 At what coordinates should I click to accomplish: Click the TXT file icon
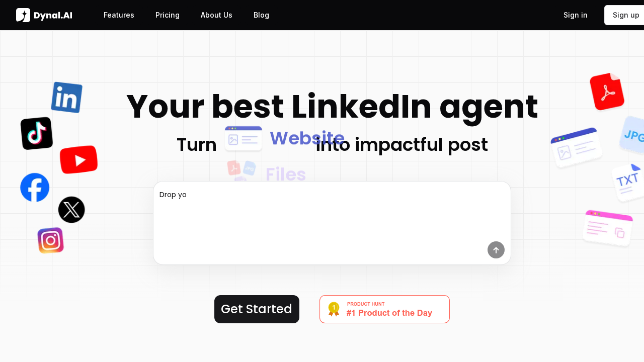(628, 182)
